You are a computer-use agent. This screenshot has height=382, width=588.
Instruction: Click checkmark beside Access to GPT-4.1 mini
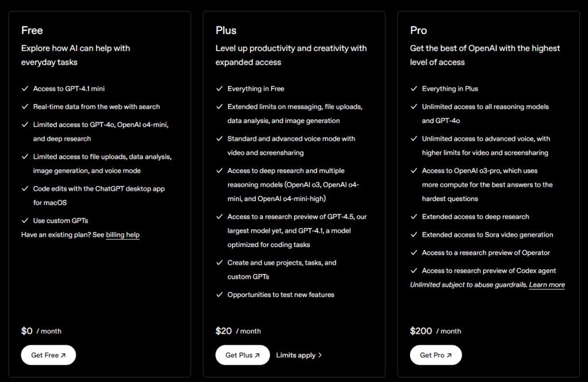25,88
